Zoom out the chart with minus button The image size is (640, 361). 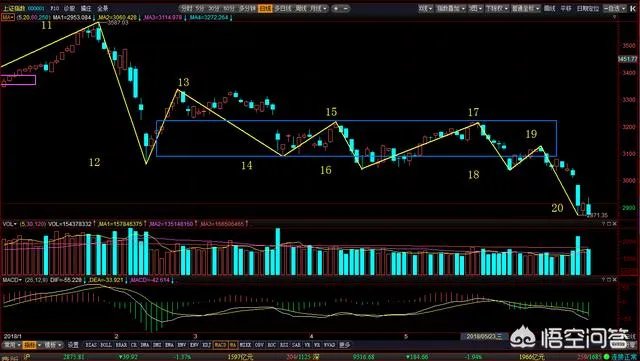(346, 8)
